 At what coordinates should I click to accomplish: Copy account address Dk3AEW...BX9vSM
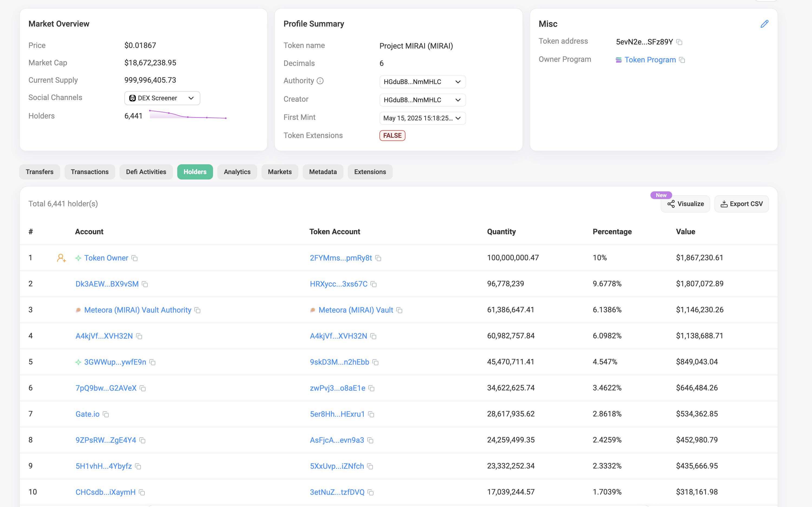pyautogui.click(x=145, y=284)
